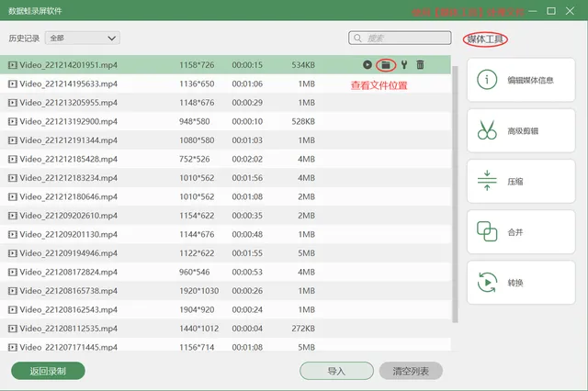Select file name Video_221208172824.mp4
588x391 pixels.
pos(68,272)
